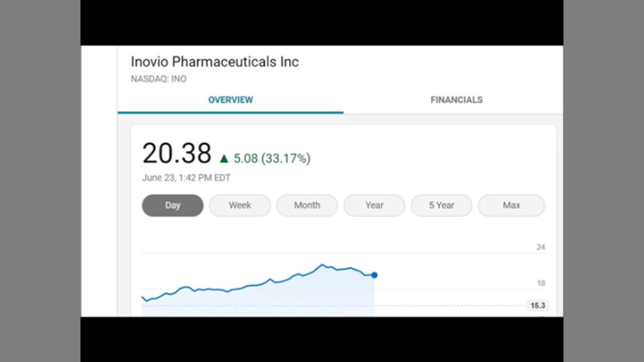
Task: Open the Financials tab
Action: [x=456, y=100]
